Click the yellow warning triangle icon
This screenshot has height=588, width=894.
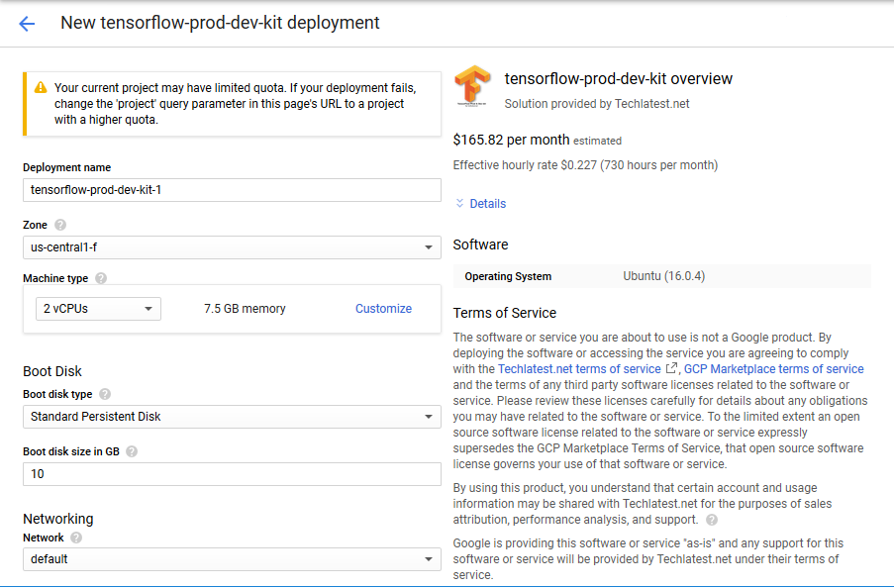41,87
